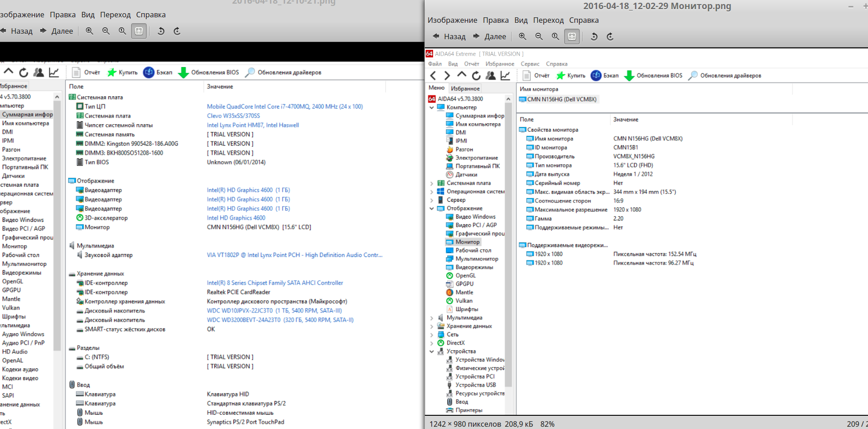
Task: Rotate image clockwise in left viewer
Action: 177,31
